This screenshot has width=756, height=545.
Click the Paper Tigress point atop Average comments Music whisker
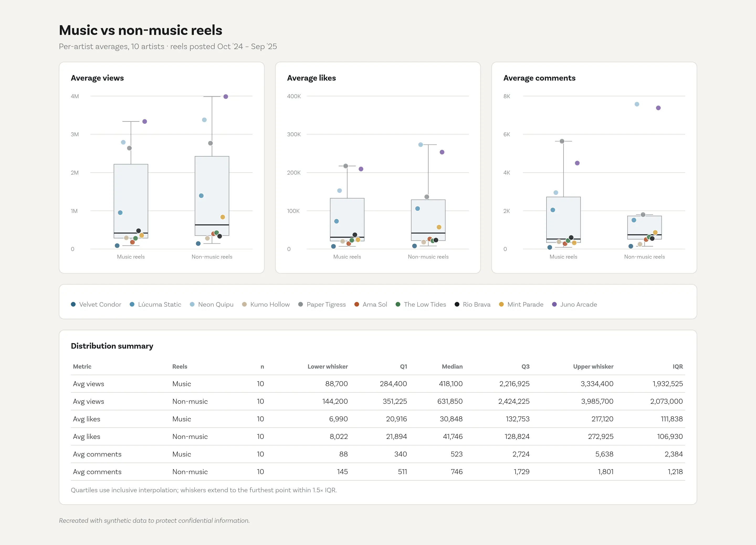click(x=562, y=141)
